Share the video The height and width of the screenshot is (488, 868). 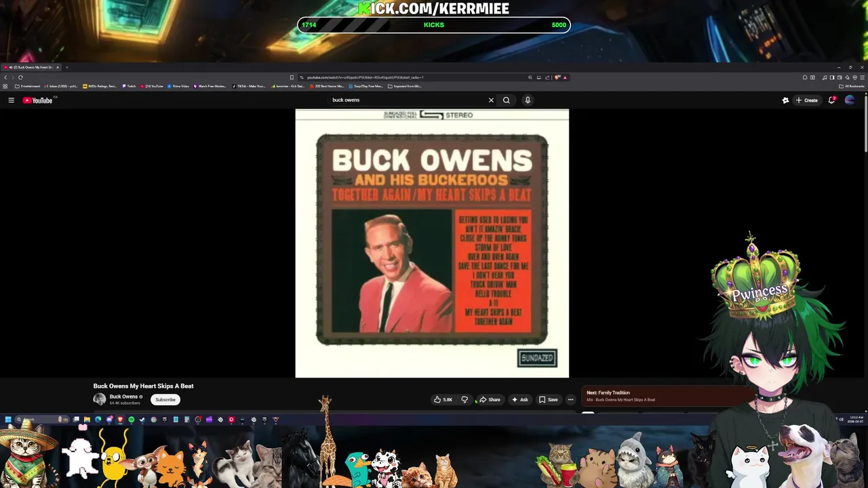[489, 400]
